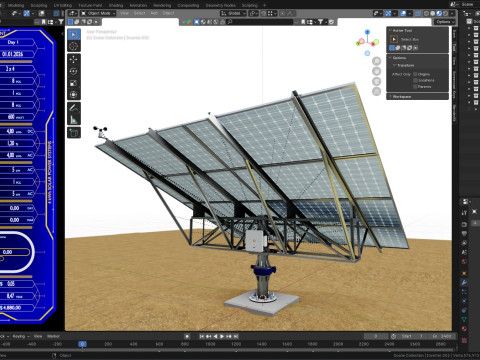Jump to the timeline start frame
480x360 pixels.
coord(201,336)
